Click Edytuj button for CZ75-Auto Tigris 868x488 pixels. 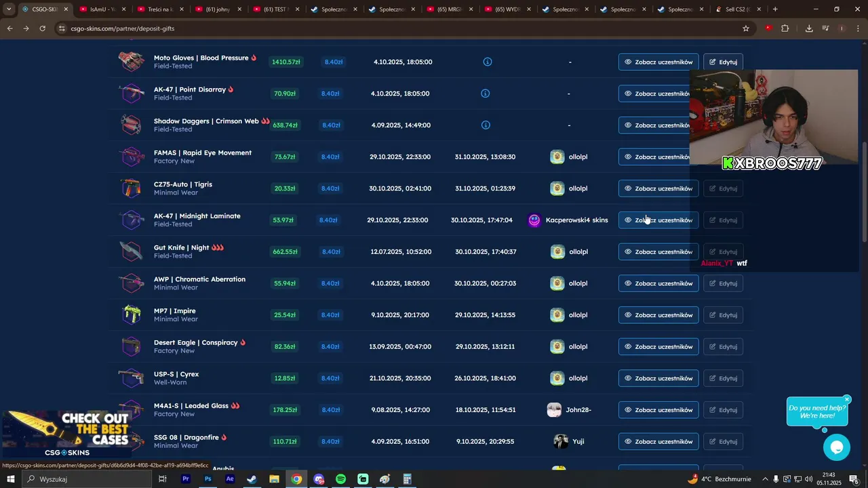click(x=723, y=188)
